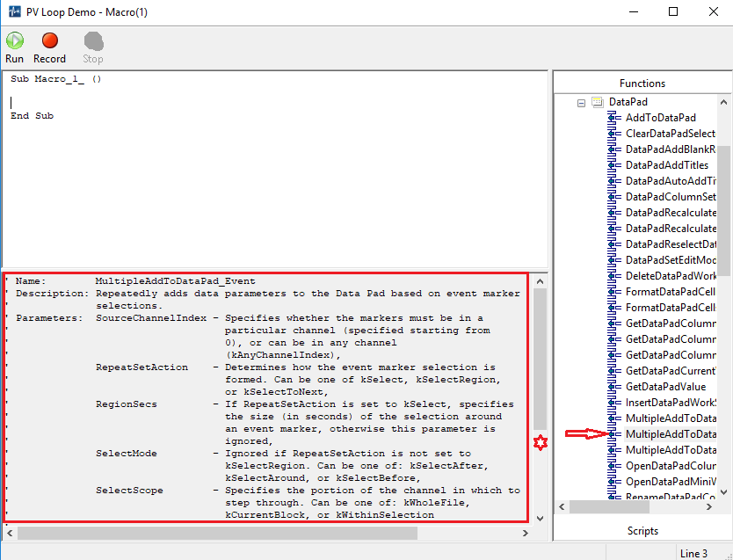The width and height of the screenshot is (733, 560).
Task: Select the DeleteDataPadWorksheet function entry
Action: click(670, 276)
